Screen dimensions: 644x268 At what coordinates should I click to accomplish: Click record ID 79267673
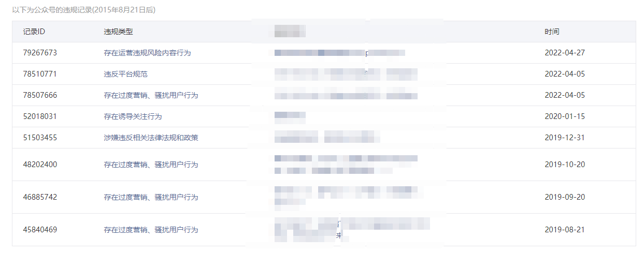tap(40, 53)
